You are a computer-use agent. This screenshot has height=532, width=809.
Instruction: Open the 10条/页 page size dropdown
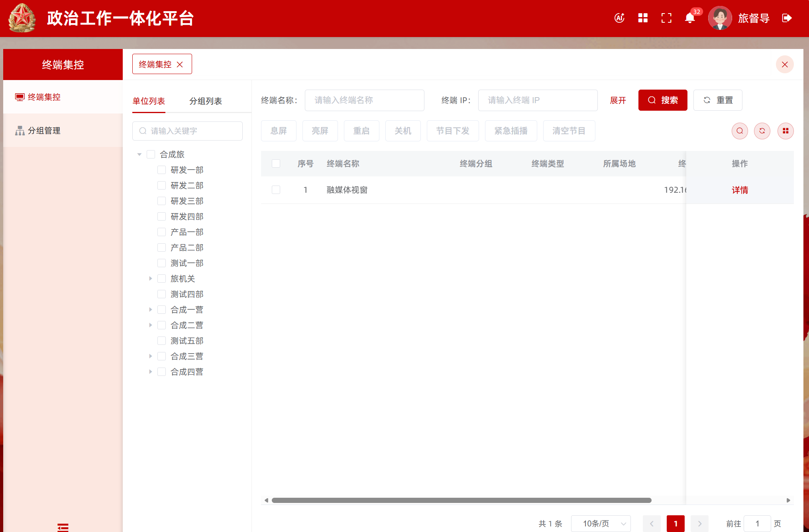click(601, 524)
